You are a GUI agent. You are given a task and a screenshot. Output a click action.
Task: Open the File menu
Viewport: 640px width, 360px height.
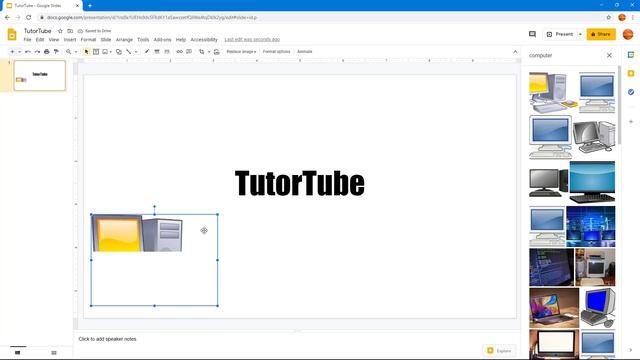27,40
